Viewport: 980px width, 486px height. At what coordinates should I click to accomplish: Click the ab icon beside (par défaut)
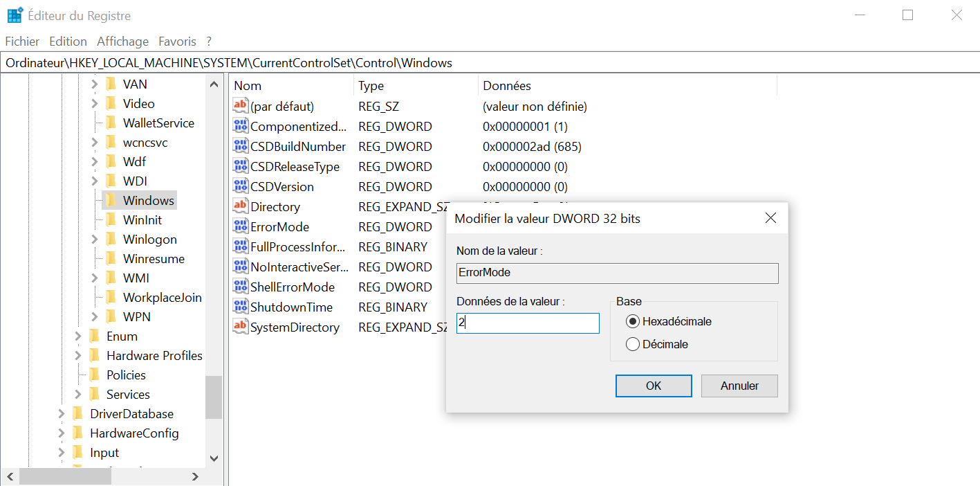(241, 106)
